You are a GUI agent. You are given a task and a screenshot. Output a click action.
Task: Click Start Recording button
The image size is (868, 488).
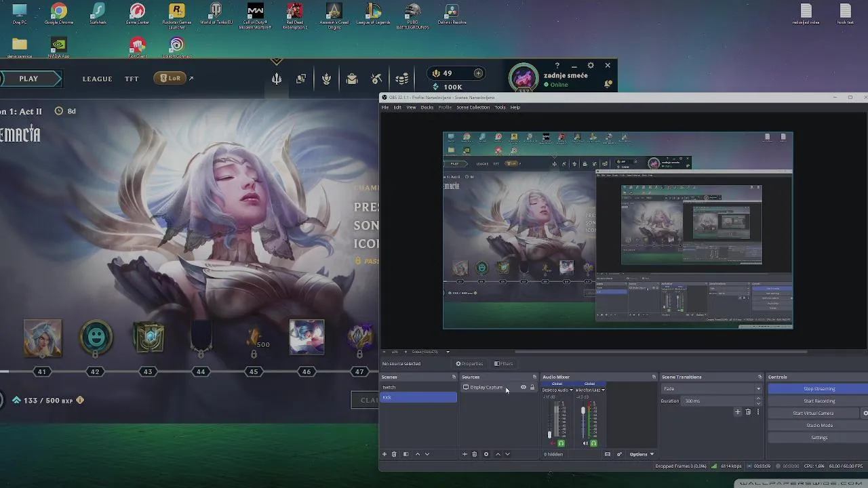pyautogui.click(x=819, y=401)
